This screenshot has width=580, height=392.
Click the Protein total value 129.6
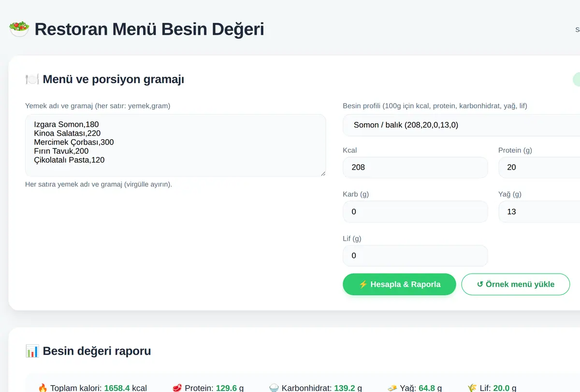[x=226, y=388]
